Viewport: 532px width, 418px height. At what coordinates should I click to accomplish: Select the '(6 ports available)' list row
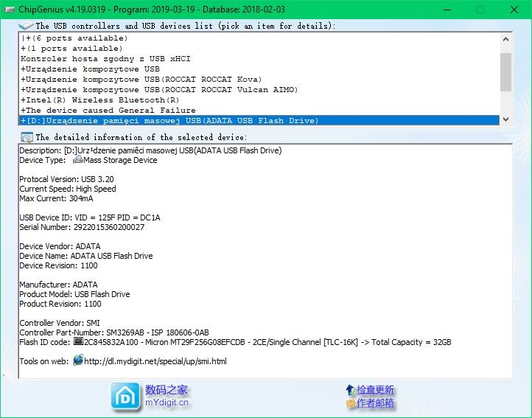pyautogui.click(x=259, y=38)
